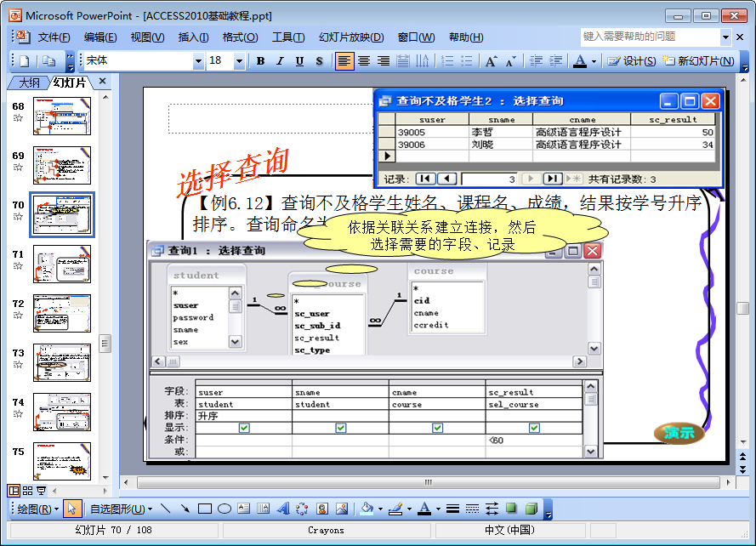
Task: Toggle Bold formatting
Action: (260, 61)
